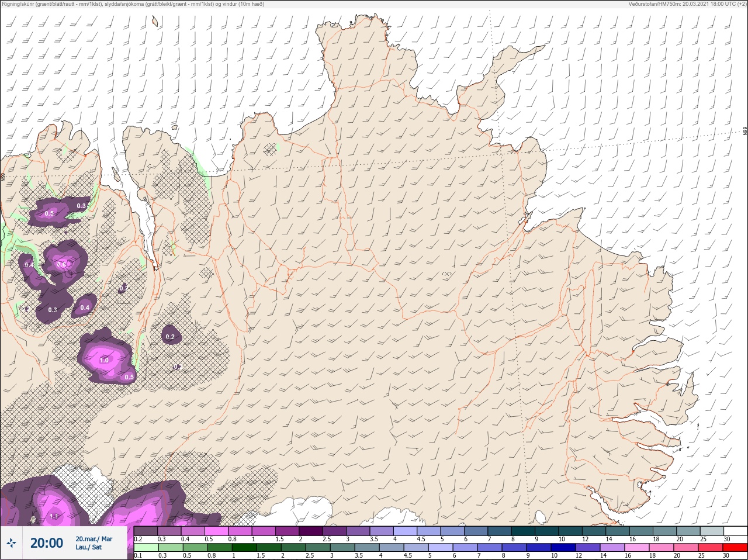Click the map title text starting 'Rigning/skúrir'

point(133,4)
